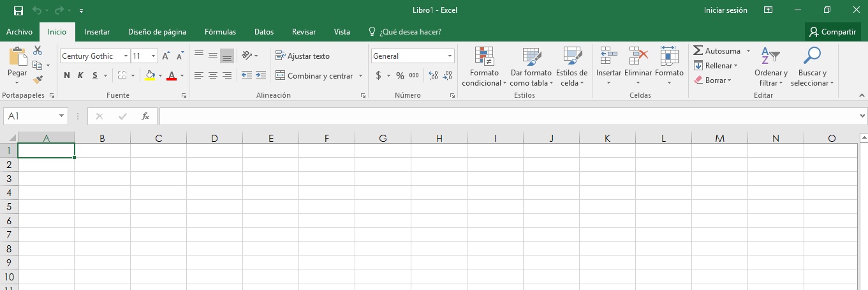Toggle Ajustar texto wrap text
The height and width of the screenshot is (290, 868).
(302, 56)
